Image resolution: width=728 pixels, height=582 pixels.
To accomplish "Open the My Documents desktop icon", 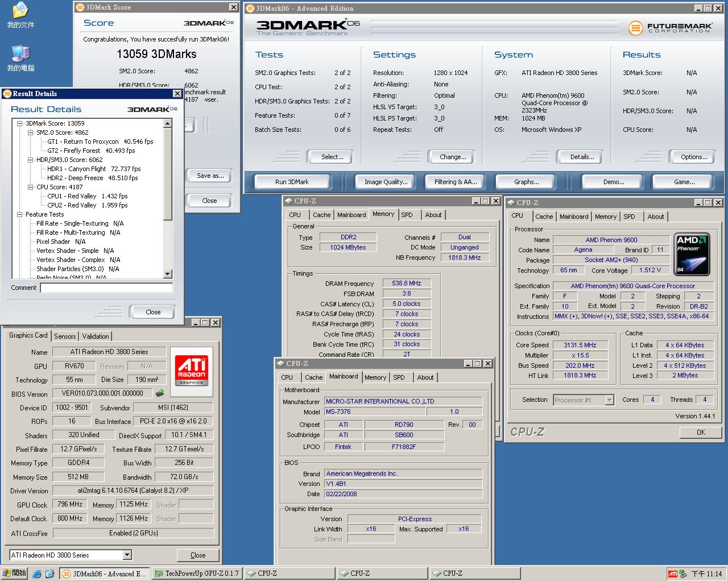I will 20,15.
